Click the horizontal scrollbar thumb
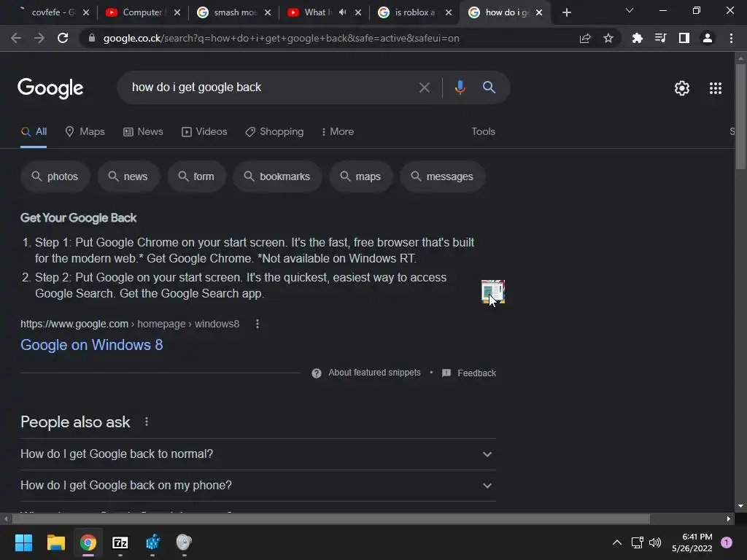Image resolution: width=747 pixels, height=560 pixels. click(x=330, y=518)
